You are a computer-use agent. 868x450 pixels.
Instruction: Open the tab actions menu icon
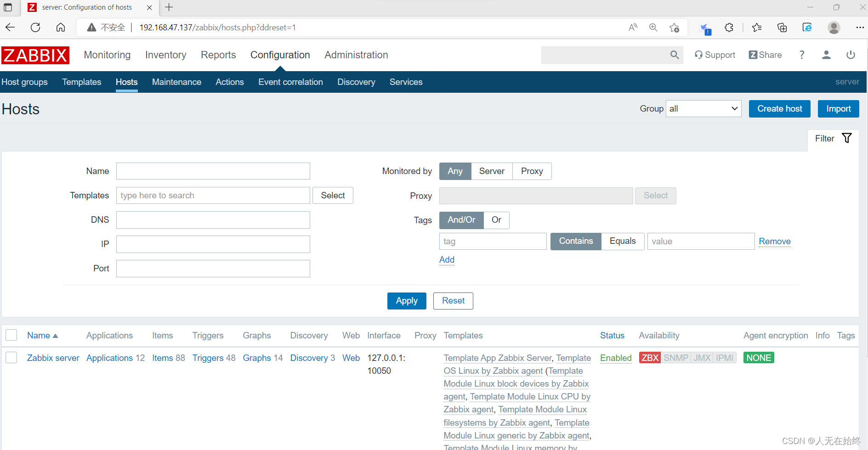click(x=8, y=7)
